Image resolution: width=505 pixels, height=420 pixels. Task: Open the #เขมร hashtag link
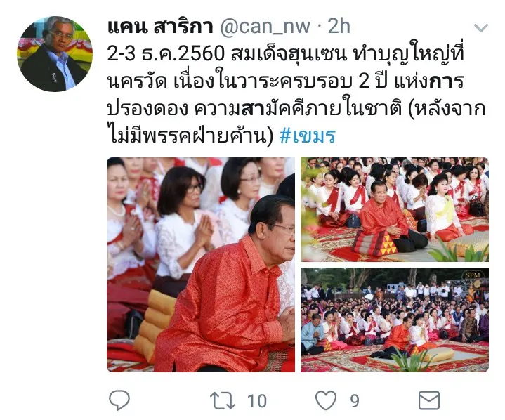(308, 136)
